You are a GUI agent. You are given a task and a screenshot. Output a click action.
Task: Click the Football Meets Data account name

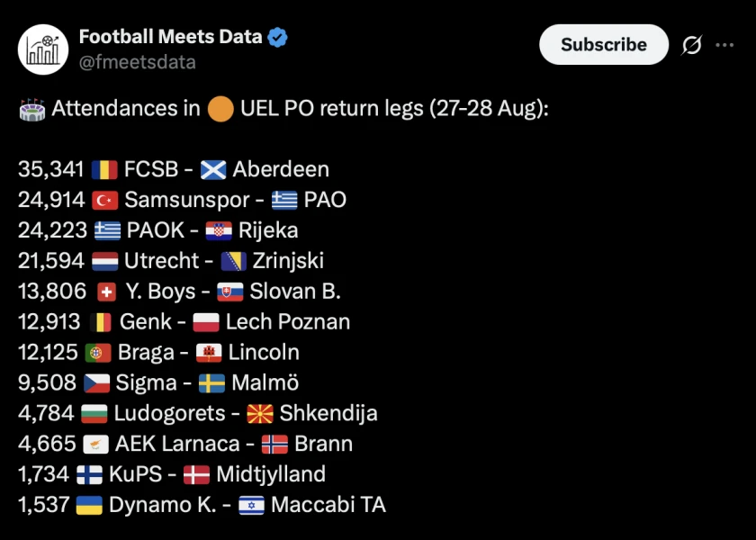click(x=170, y=37)
